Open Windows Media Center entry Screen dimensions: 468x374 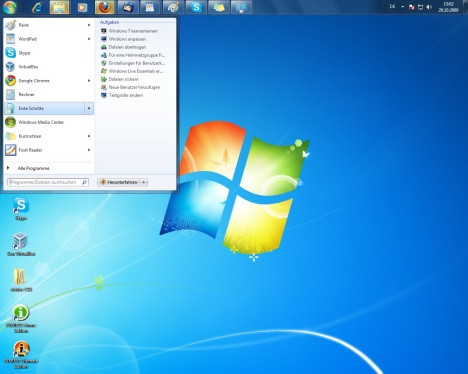(49, 122)
